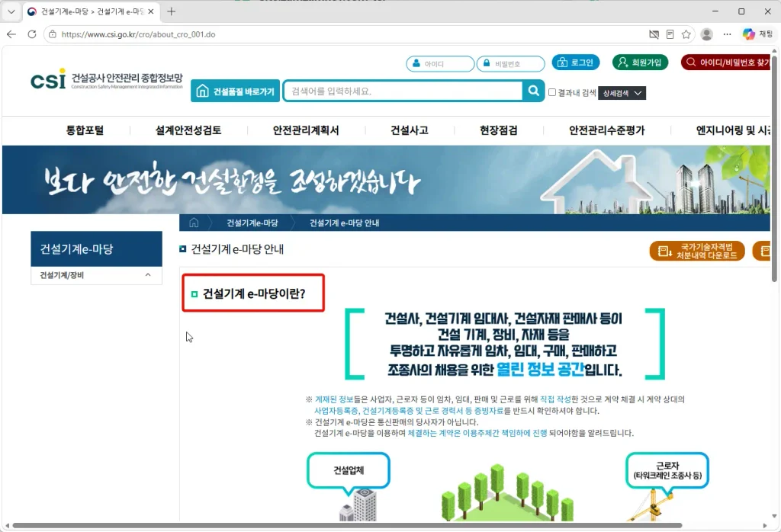
Task: Click the 건설업체 speech bubble
Action: [x=348, y=470]
